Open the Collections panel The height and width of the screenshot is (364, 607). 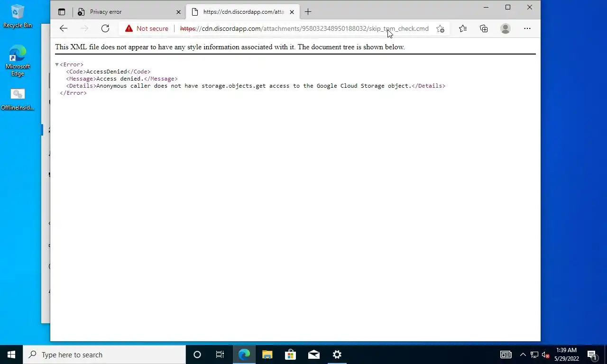pos(484,28)
